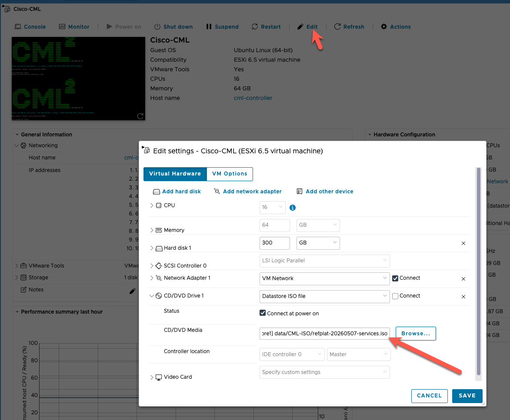Open the LSI Logic Parallel dropdown
The image size is (510, 420).
click(325, 261)
